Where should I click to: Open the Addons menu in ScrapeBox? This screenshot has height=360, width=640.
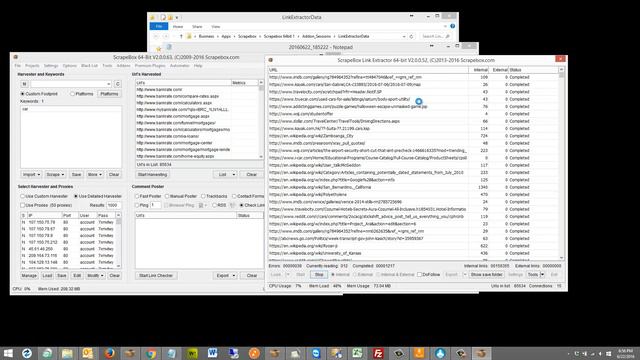pos(123,66)
